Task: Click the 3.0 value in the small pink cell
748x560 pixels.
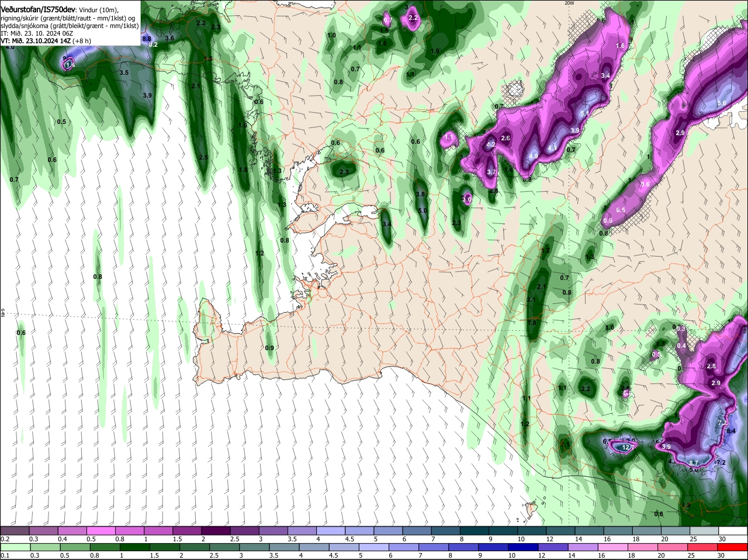Action: click(x=466, y=199)
